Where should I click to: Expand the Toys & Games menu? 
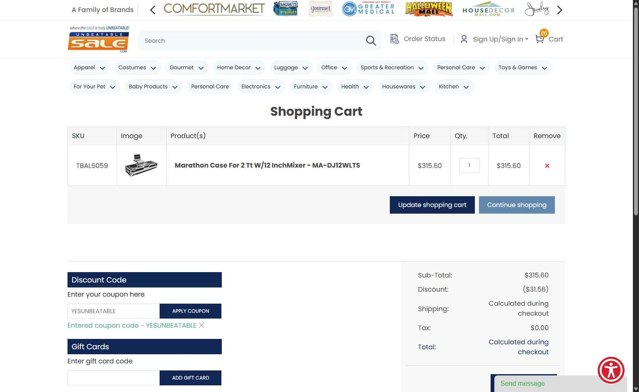(522, 68)
